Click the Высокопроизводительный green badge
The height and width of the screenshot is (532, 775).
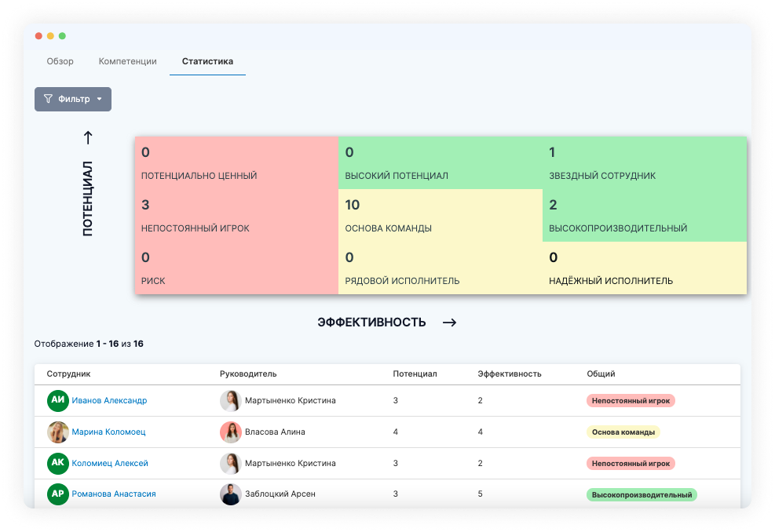click(x=642, y=495)
